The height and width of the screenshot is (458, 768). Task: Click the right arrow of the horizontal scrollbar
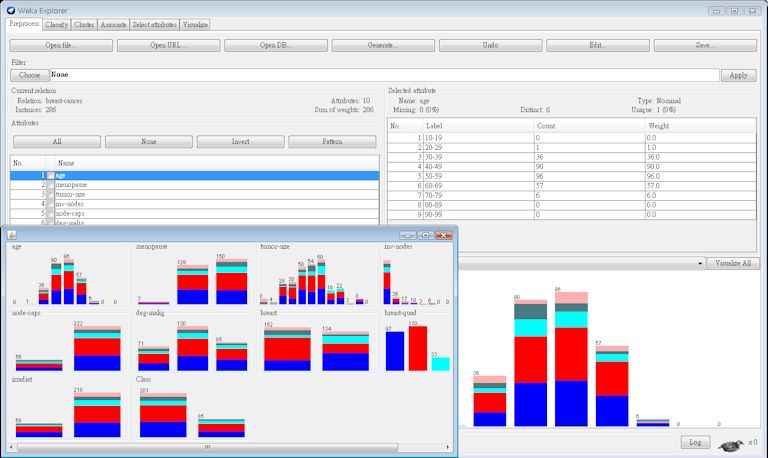pos(448,447)
